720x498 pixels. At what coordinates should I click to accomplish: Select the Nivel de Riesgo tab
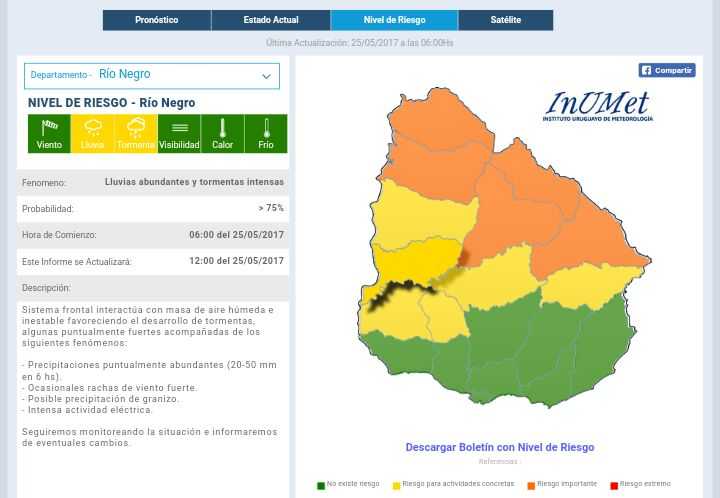(394, 20)
